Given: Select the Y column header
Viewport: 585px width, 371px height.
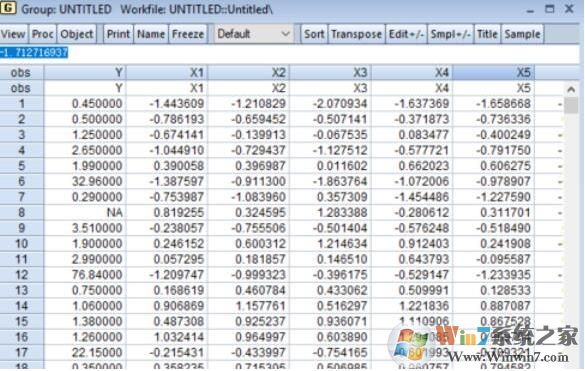Looking at the screenshot, I should [x=85, y=72].
